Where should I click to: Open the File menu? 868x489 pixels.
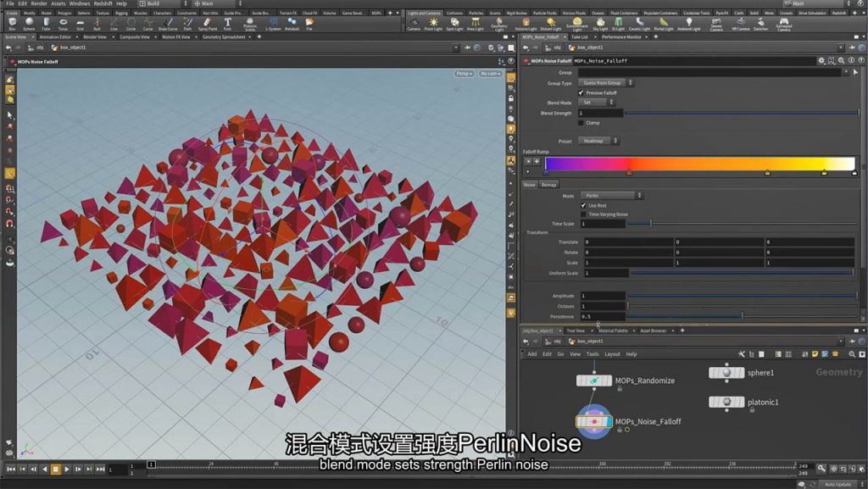point(9,3)
